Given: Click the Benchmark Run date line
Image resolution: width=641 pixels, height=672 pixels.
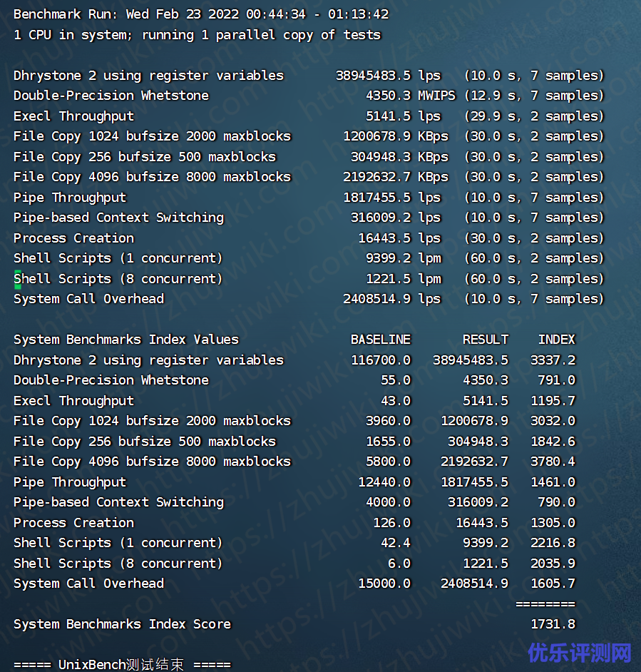Looking at the screenshot, I should (x=201, y=14).
